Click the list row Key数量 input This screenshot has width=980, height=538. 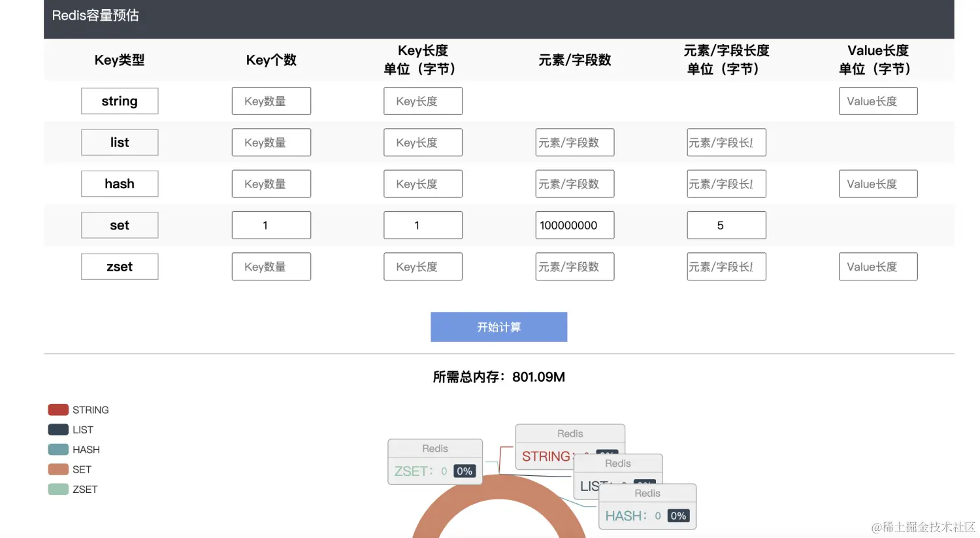(x=271, y=143)
